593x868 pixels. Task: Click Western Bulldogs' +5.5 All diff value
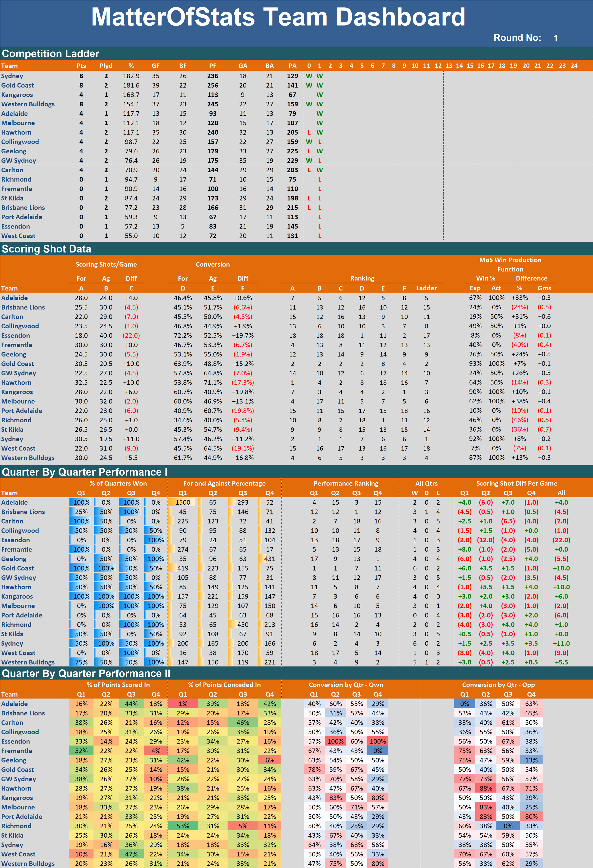pyautogui.click(x=561, y=662)
